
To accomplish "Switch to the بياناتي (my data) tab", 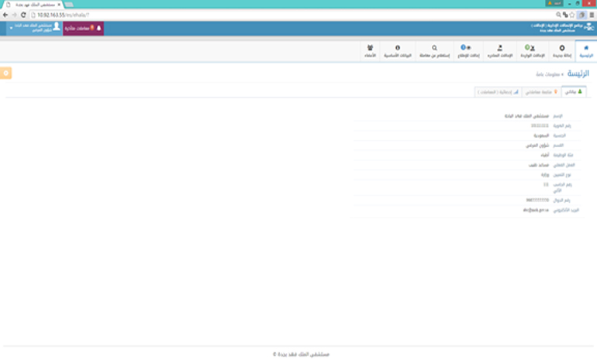I will pos(574,91).
